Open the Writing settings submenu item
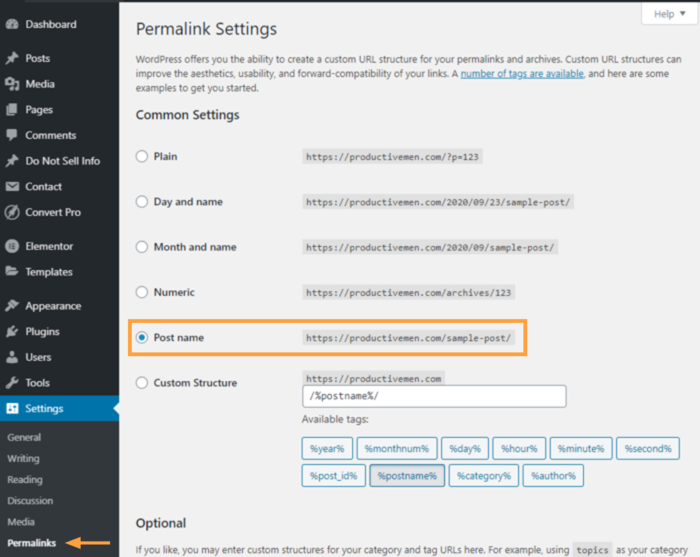 coord(24,458)
